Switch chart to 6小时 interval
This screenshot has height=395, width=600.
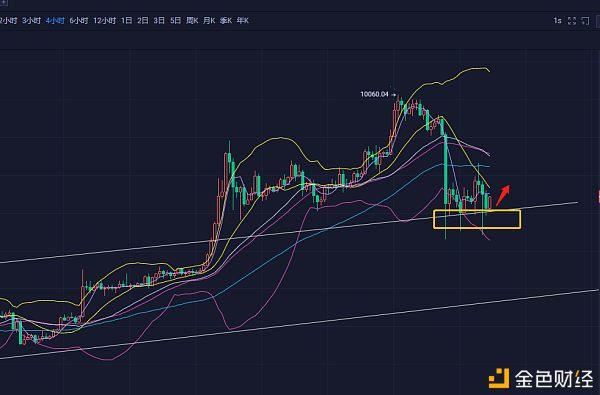click(79, 21)
